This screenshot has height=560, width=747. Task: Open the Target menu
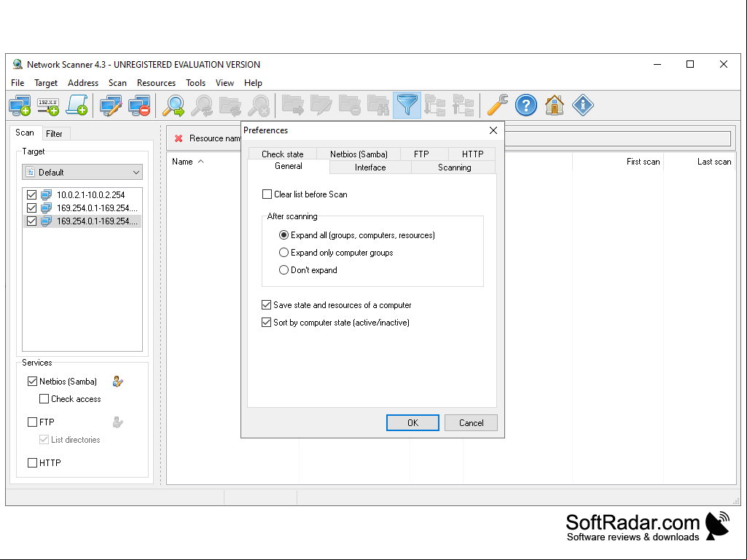[46, 83]
